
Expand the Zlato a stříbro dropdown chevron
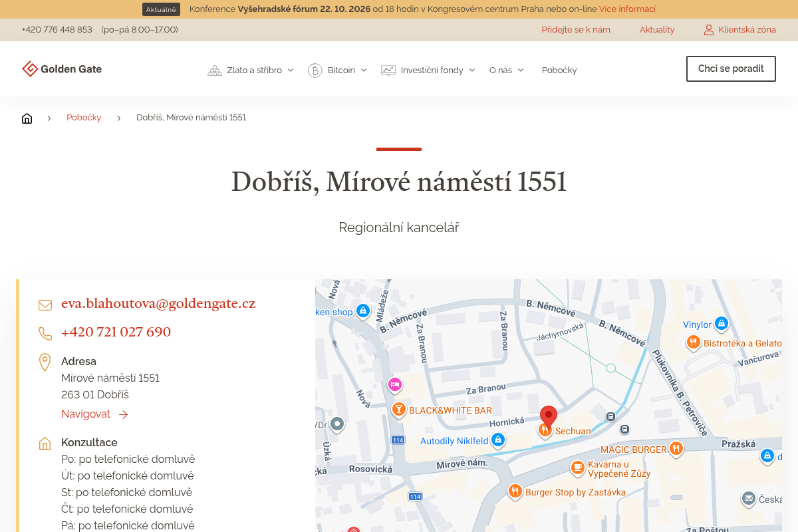(x=291, y=70)
